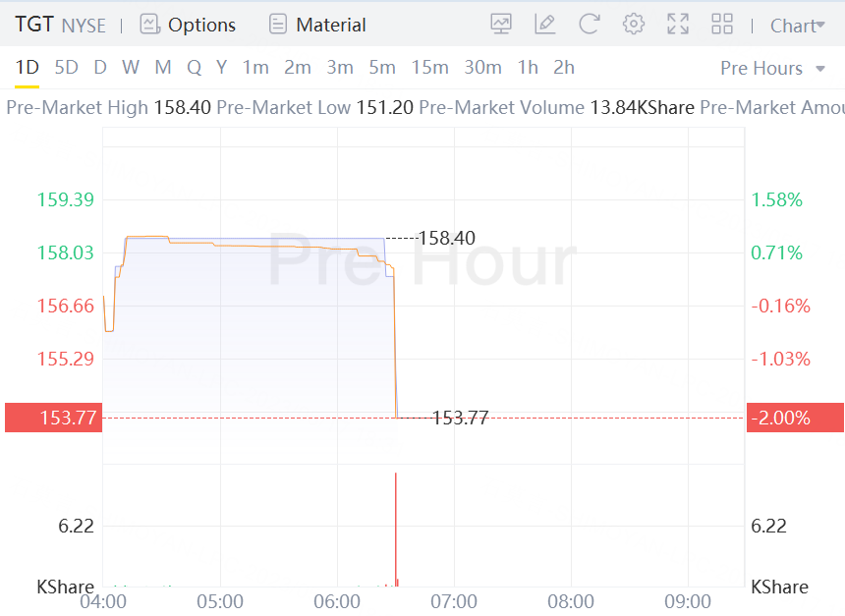The width and height of the screenshot is (845, 616).
Task: Click the Material document icon
Action: (278, 25)
